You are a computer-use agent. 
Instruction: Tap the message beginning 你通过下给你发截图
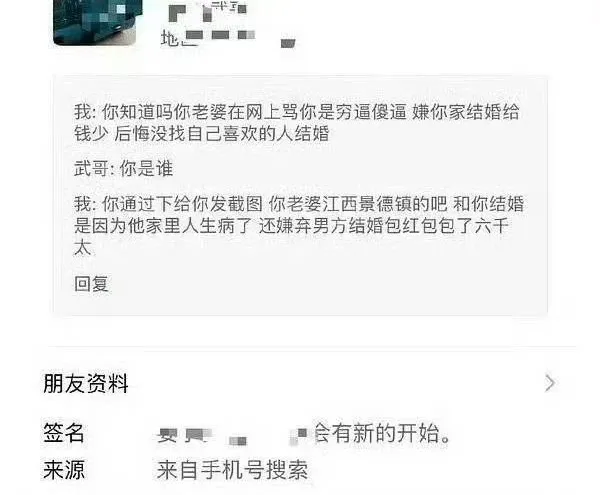click(299, 226)
